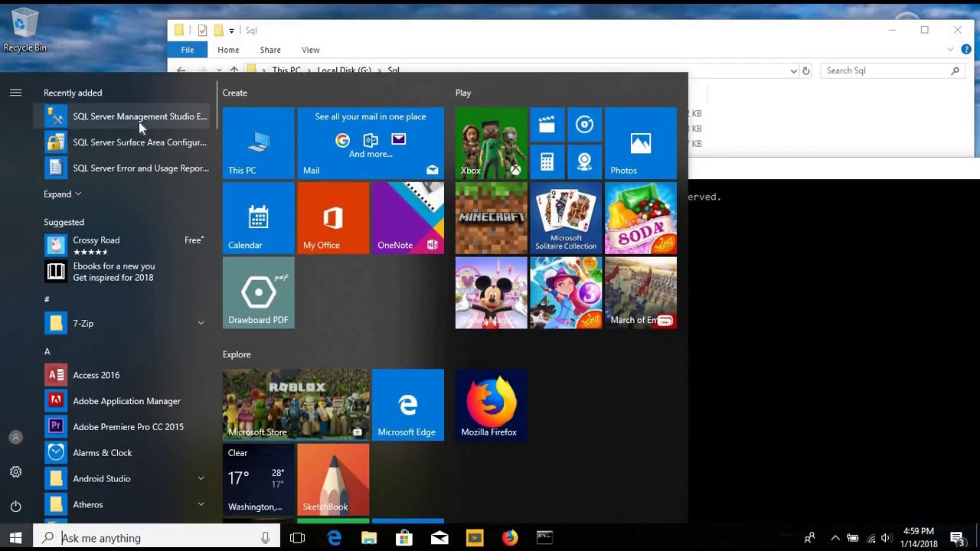
Task: Open Candy Crush Soda tile
Action: pos(641,218)
